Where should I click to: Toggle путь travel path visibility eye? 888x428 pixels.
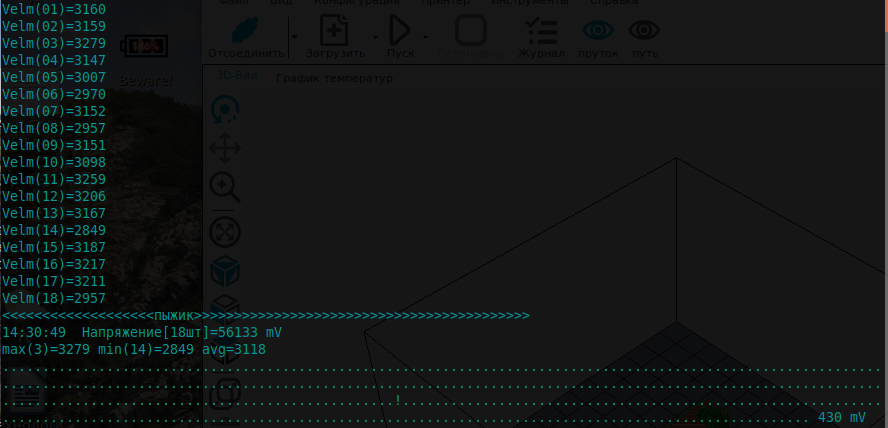pos(644,29)
